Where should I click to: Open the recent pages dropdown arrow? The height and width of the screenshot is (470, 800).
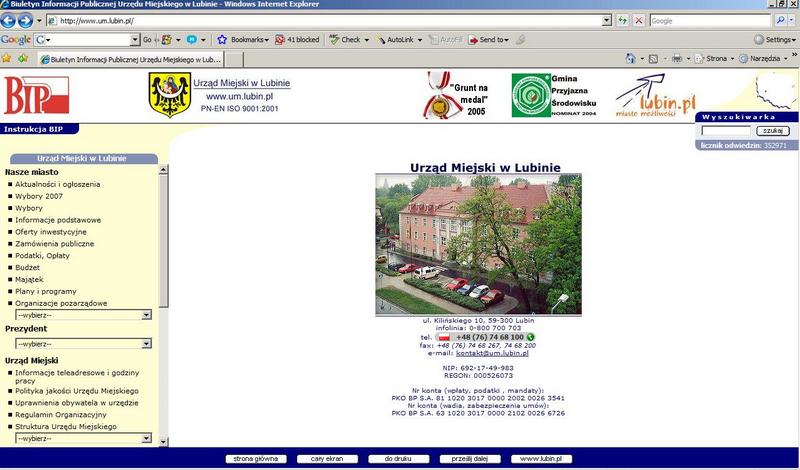[x=39, y=21]
